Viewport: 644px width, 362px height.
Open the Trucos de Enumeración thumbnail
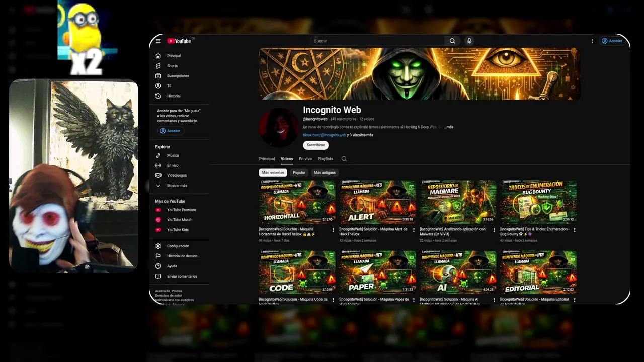538,202
